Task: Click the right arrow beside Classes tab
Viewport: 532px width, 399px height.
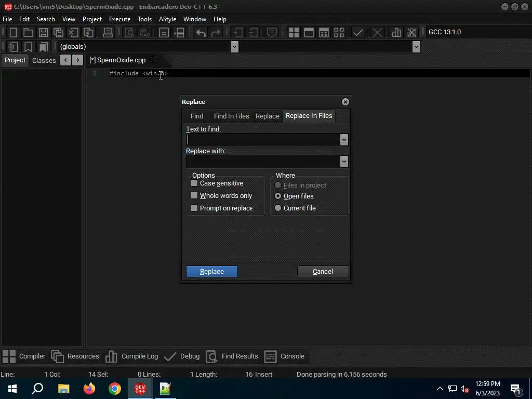Action: (78, 60)
